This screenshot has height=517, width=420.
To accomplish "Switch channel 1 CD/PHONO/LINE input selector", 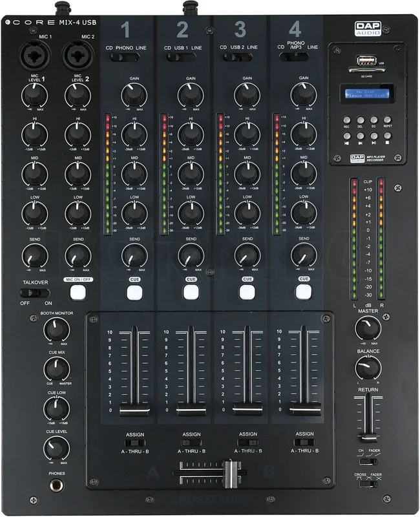I will coord(125,57).
